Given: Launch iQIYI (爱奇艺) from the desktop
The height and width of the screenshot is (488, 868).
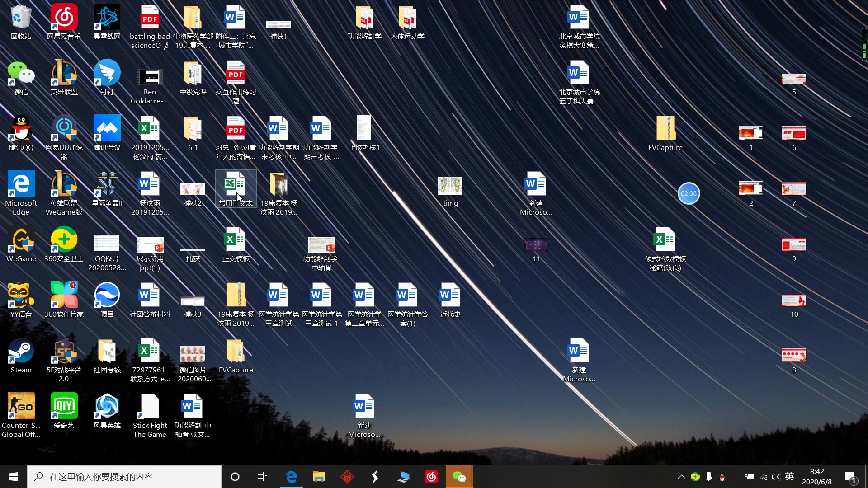Looking at the screenshot, I should coord(64,412).
